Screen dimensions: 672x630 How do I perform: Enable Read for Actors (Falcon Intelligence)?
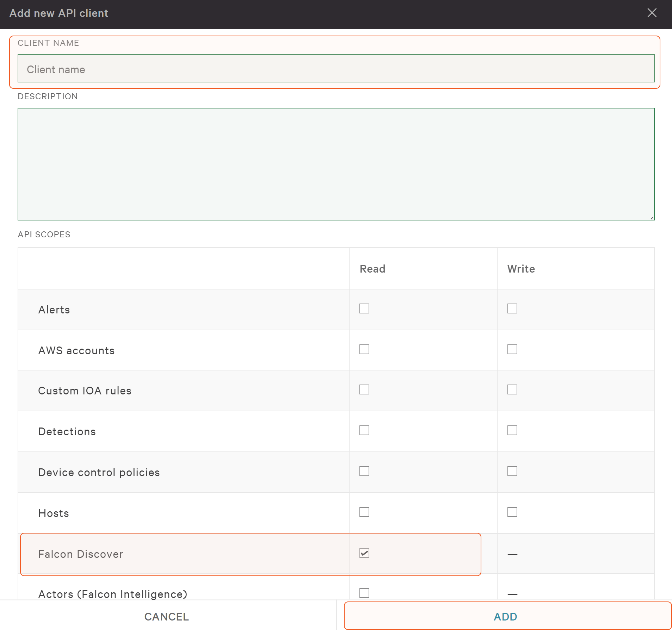[364, 593]
